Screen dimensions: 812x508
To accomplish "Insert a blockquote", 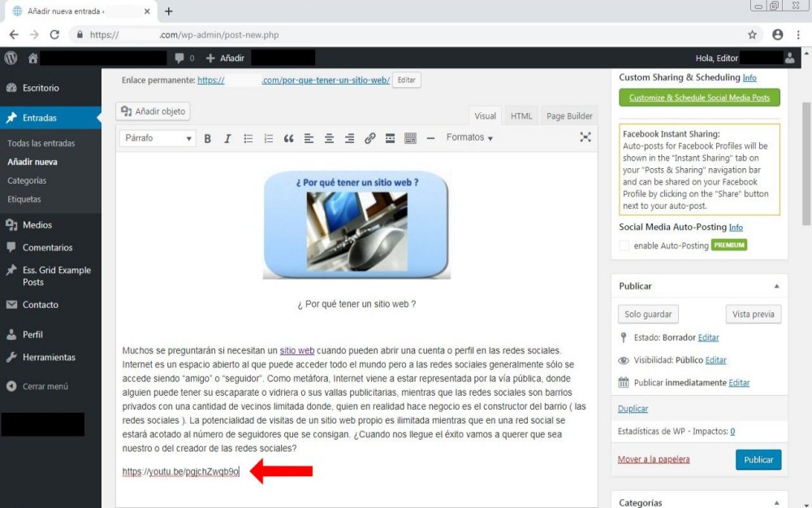I will (x=288, y=138).
